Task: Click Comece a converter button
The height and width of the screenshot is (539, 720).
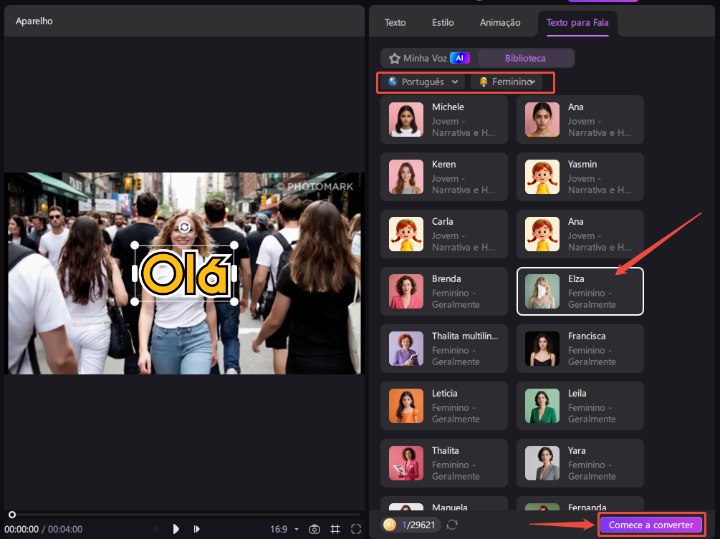Action: [651, 524]
